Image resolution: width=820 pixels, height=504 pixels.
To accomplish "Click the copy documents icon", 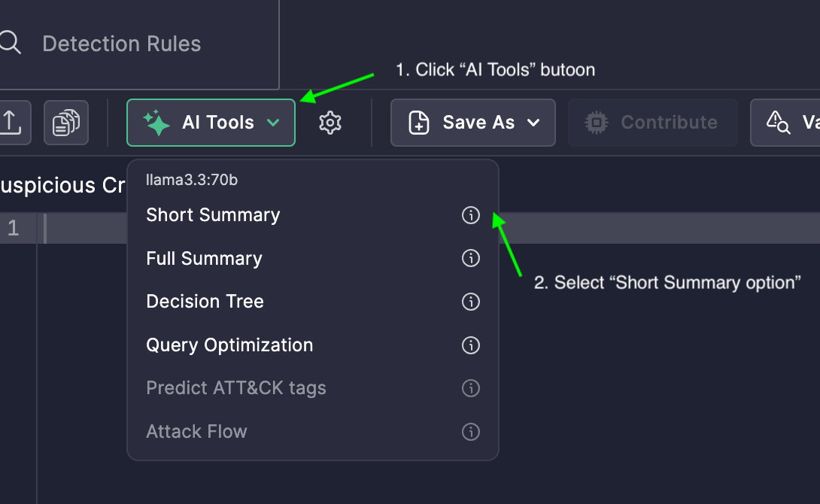I will 66,123.
